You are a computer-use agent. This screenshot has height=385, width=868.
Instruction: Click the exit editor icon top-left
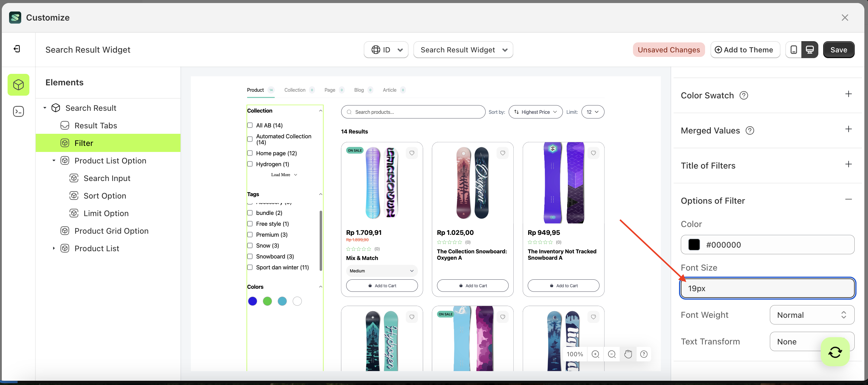pos(17,48)
